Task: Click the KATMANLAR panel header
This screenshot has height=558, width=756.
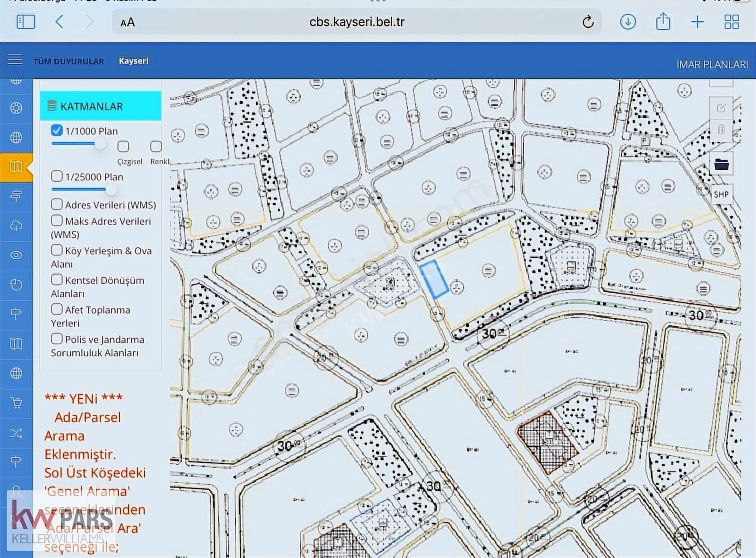Action: click(x=100, y=106)
